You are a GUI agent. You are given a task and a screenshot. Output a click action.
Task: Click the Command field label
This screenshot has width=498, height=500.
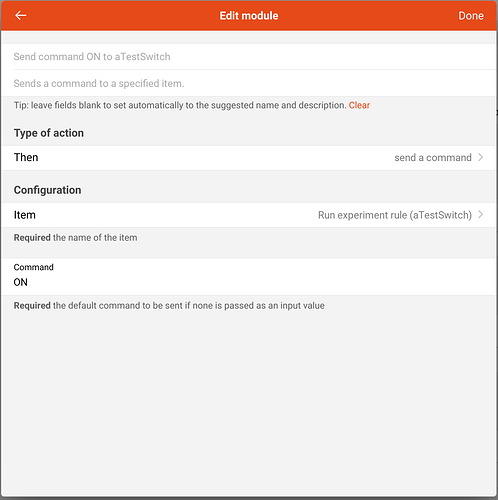coord(33,267)
